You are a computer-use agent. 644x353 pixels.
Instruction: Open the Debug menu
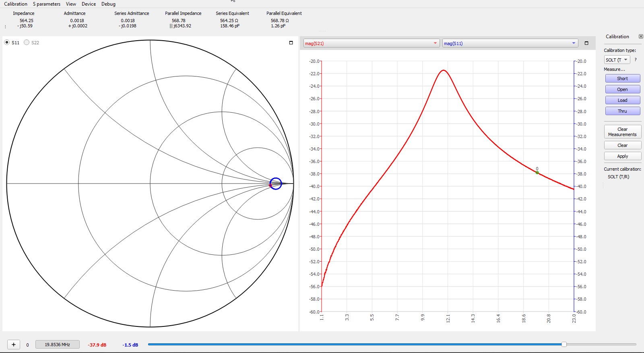click(108, 4)
